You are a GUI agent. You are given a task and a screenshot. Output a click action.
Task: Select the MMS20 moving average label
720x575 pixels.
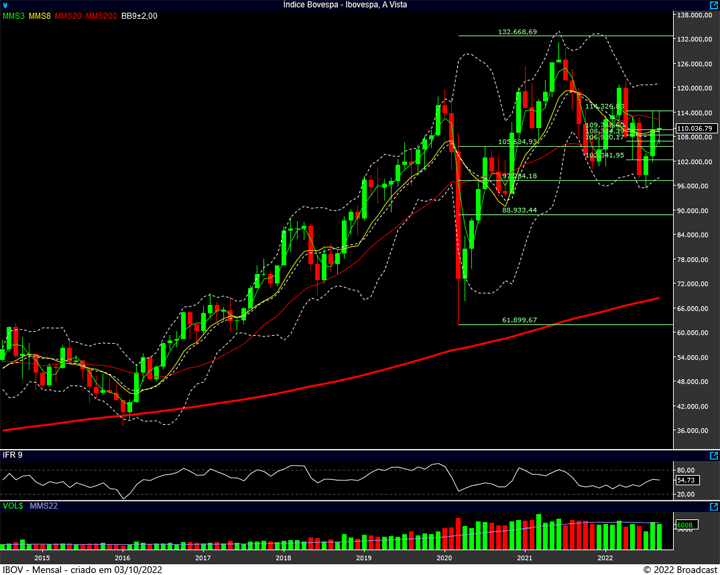[68, 17]
